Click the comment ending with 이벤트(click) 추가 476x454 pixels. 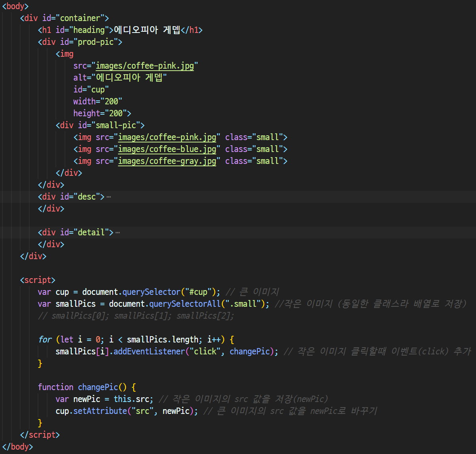(378, 352)
